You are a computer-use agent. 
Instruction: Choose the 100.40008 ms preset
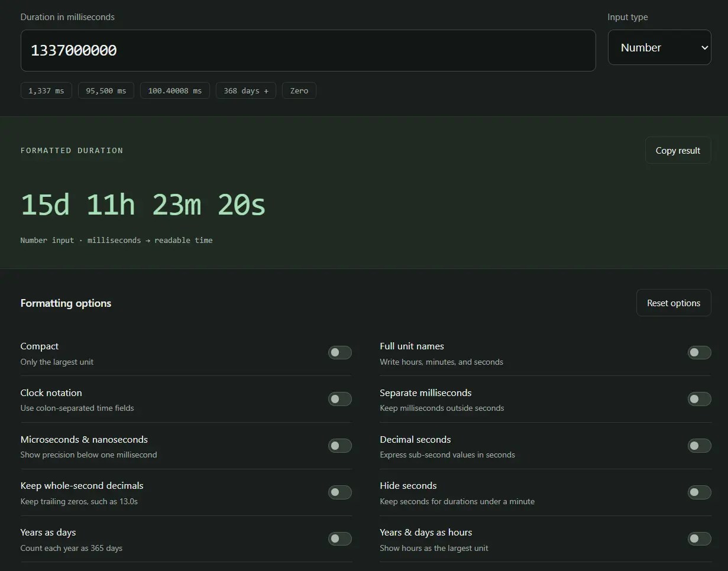click(x=174, y=90)
